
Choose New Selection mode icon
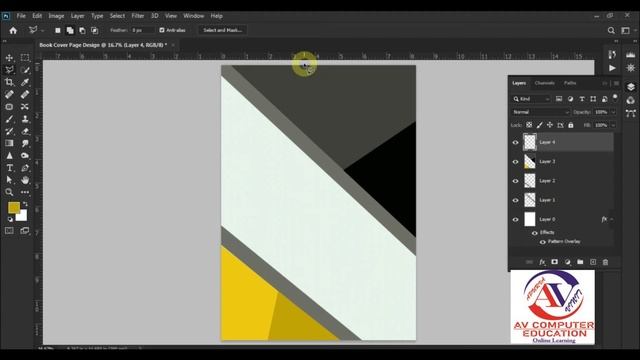58,30
